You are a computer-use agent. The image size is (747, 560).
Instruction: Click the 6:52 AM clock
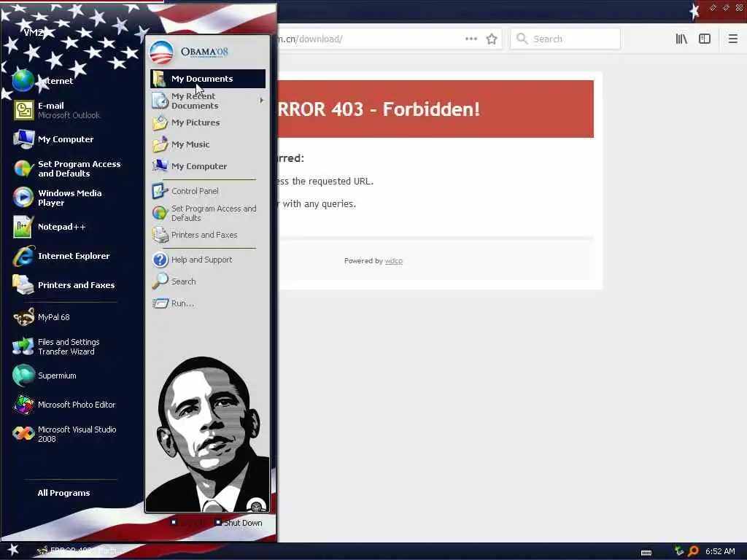pos(720,551)
